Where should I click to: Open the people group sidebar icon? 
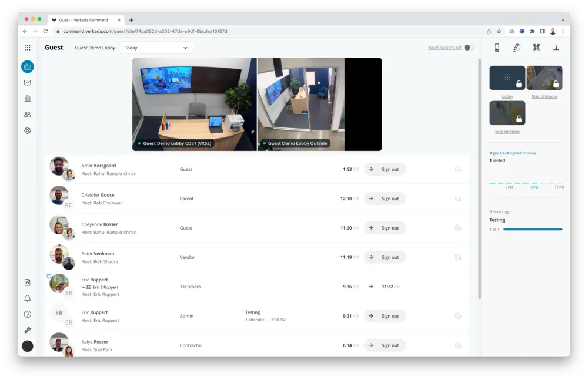[27, 115]
